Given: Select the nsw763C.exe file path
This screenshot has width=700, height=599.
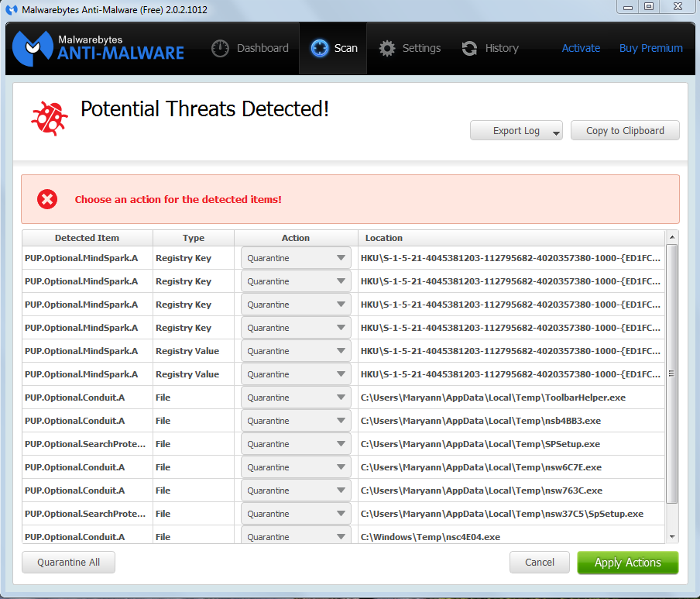Looking at the screenshot, I should tap(482, 490).
